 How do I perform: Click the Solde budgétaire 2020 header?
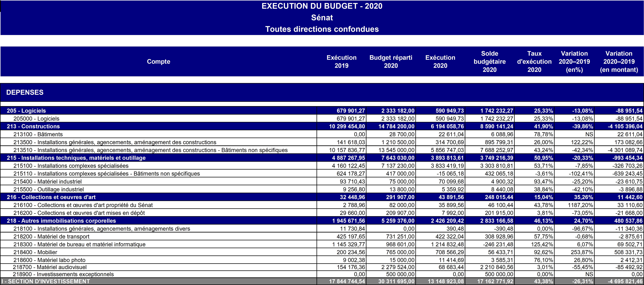click(x=490, y=62)
